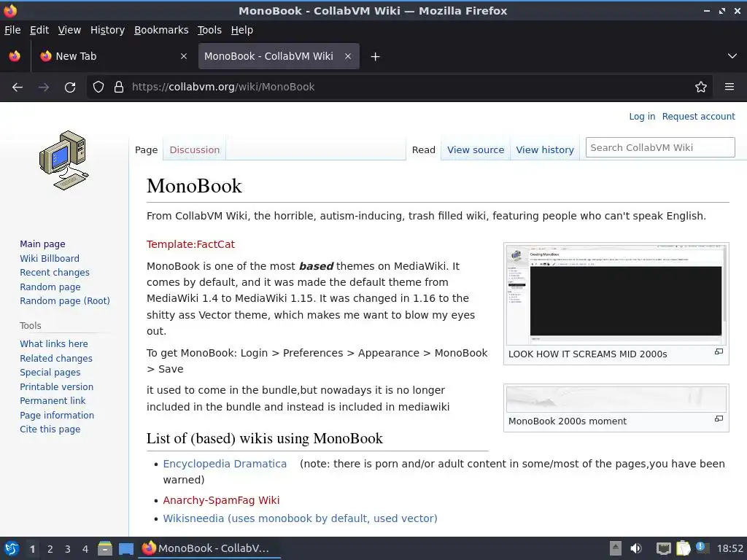Screen dimensions: 747x560
Task: Open the Page information link
Action: coord(57,415)
